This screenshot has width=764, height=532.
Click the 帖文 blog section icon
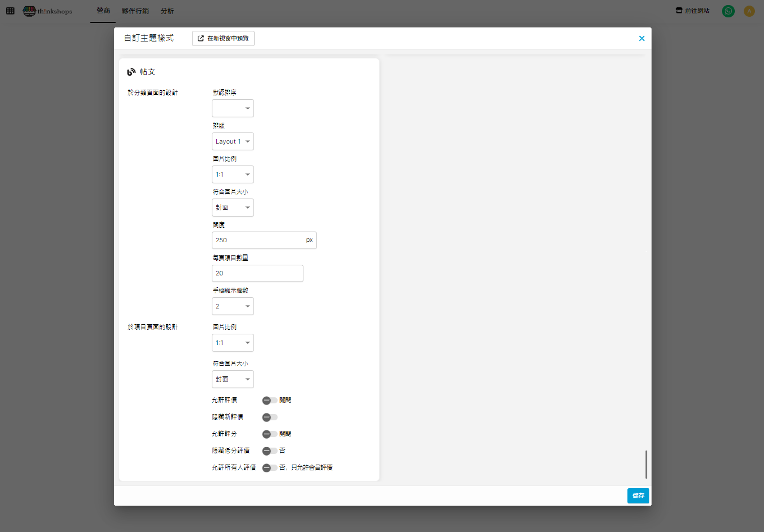click(131, 72)
